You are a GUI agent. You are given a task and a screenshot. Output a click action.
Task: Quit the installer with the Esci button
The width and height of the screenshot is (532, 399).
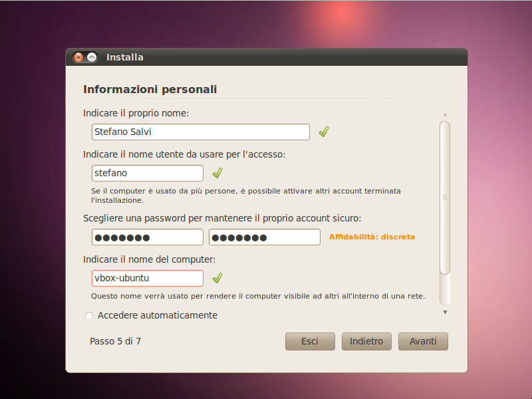tap(310, 341)
